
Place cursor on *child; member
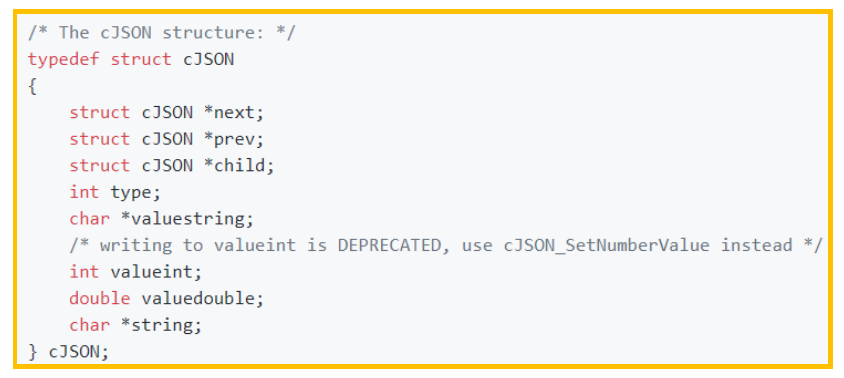240,166
